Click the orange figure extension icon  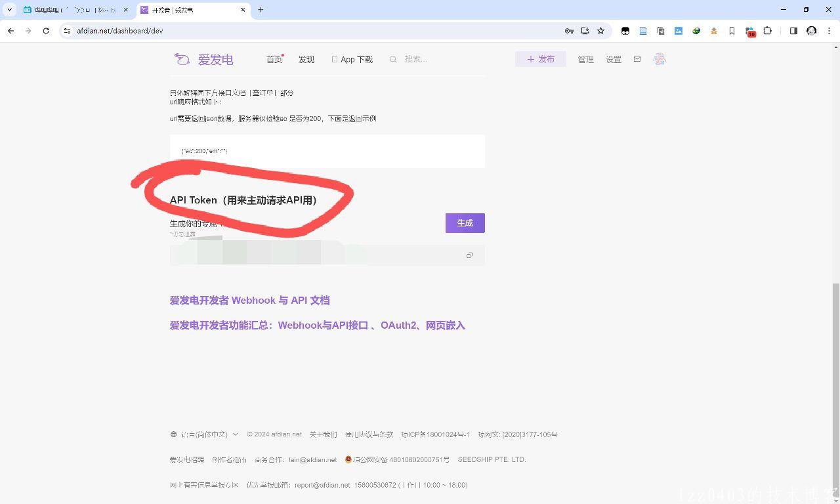point(714,31)
